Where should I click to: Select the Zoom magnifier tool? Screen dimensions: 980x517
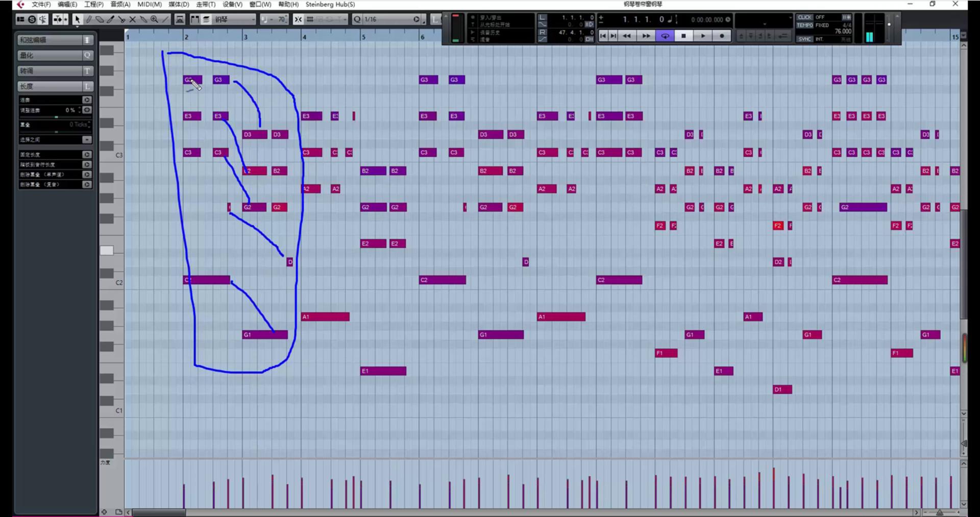coord(154,19)
